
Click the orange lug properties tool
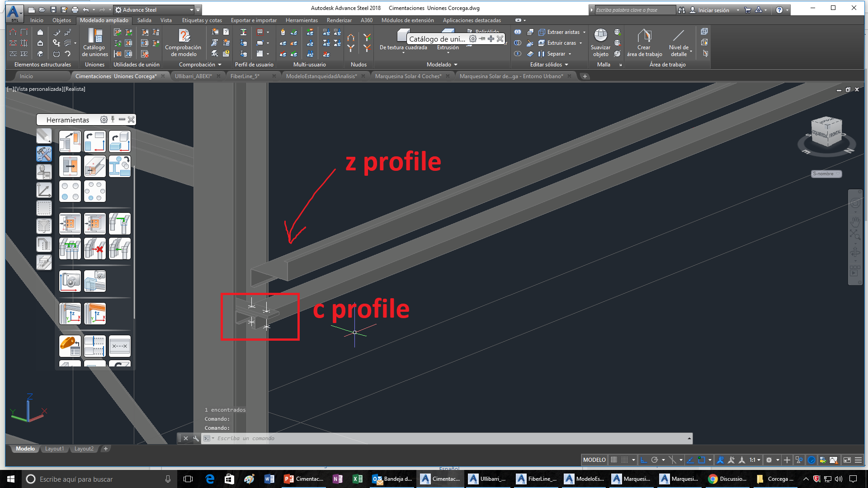click(70, 346)
